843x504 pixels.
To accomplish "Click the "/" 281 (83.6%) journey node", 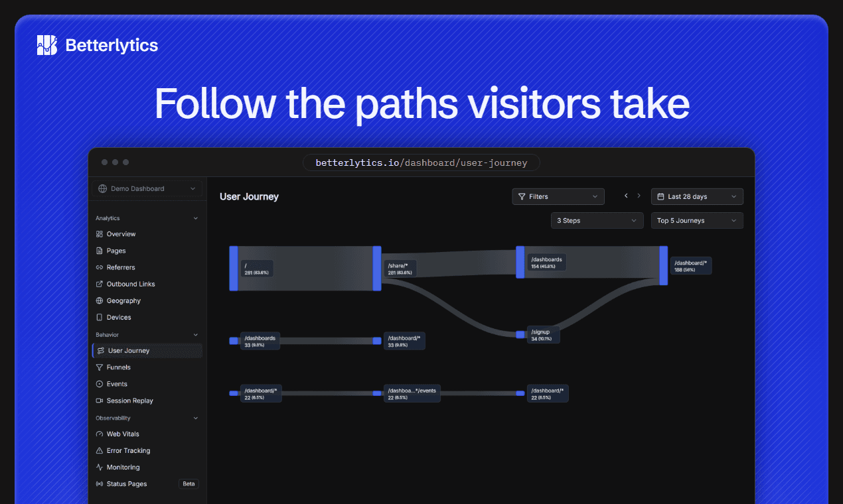I will pyautogui.click(x=257, y=269).
